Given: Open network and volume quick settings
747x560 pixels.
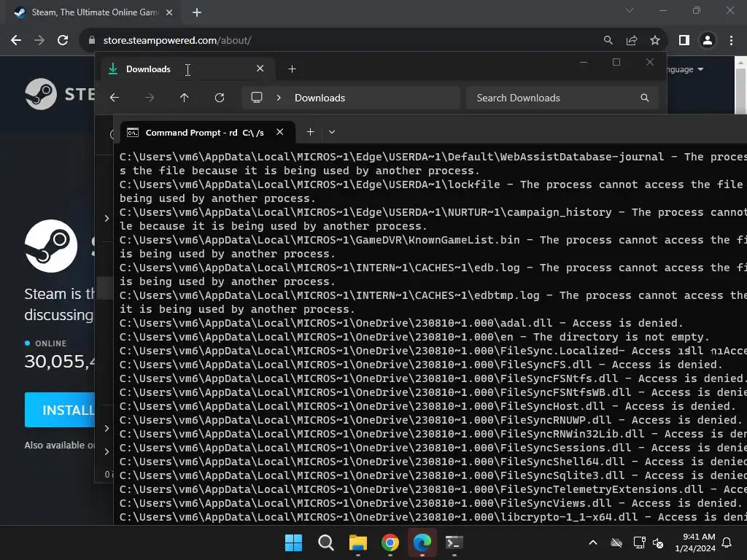Looking at the screenshot, I should point(649,542).
